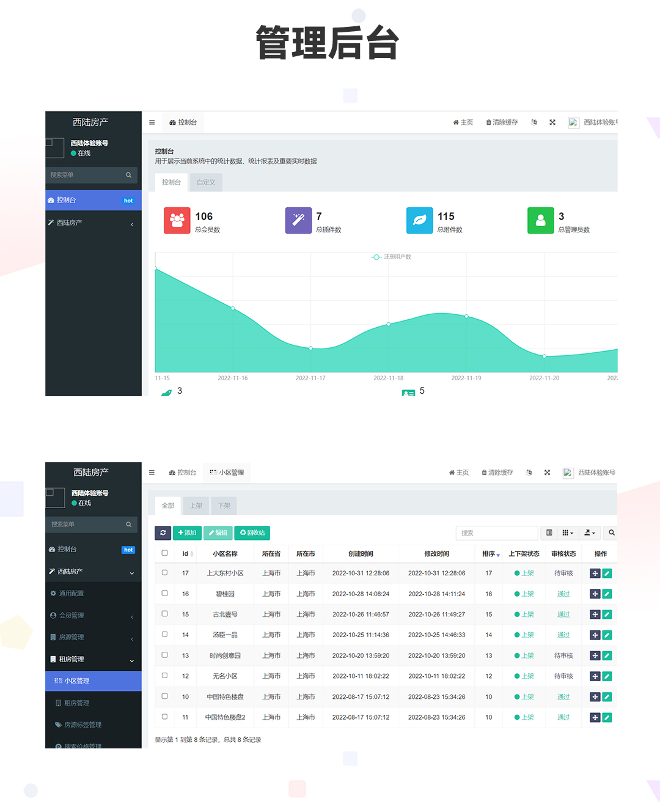Click edit pencil icon for 上大东村小区 row
660x812 pixels.
click(x=607, y=574)
